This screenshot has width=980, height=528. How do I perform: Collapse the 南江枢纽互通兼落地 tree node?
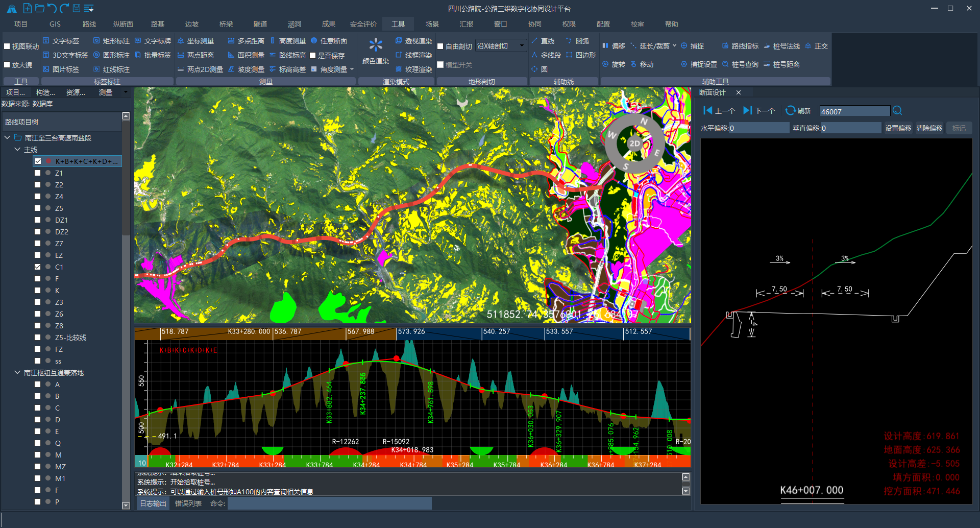[17, 373]
